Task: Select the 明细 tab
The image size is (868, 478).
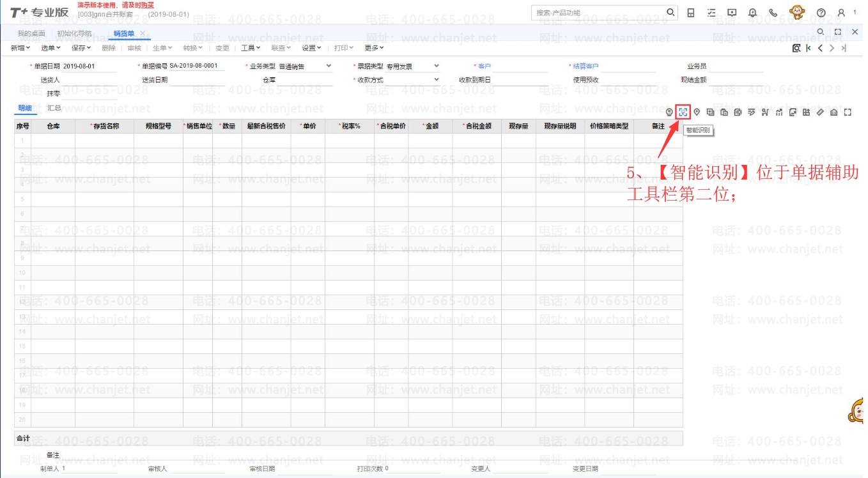Action: pos(25,108)
